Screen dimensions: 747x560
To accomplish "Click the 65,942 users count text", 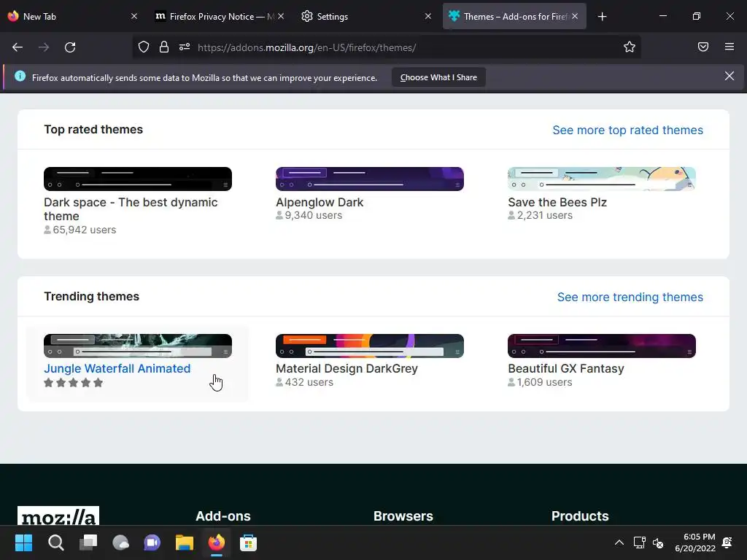I will 85,230.
